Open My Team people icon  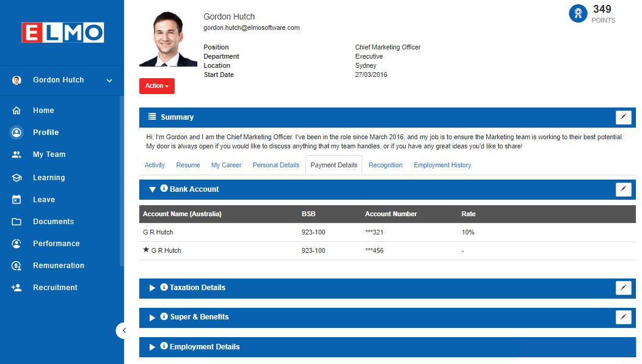[x=16, y=155]
